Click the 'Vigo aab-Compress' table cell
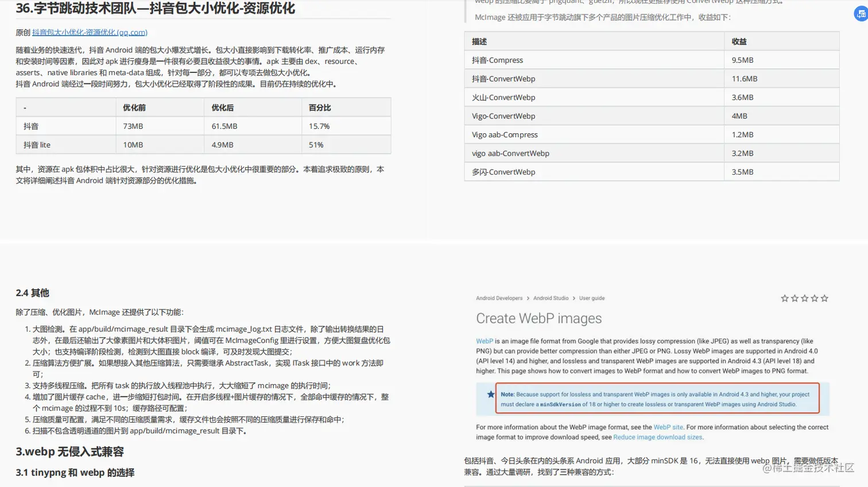868x487 pixels. click(594, 134)
